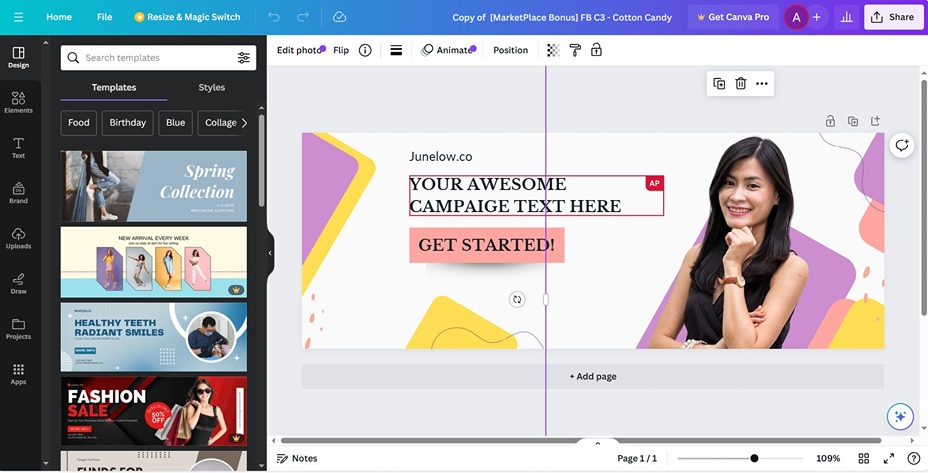
Task: Toggle the Notes panel
Action: [x=297, y=458]
